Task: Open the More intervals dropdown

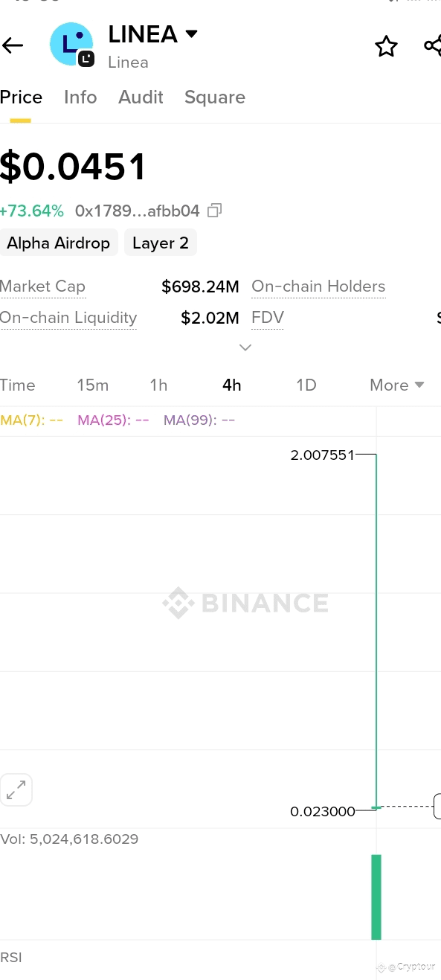Action: pyautogui.click(x=397, y=385)
